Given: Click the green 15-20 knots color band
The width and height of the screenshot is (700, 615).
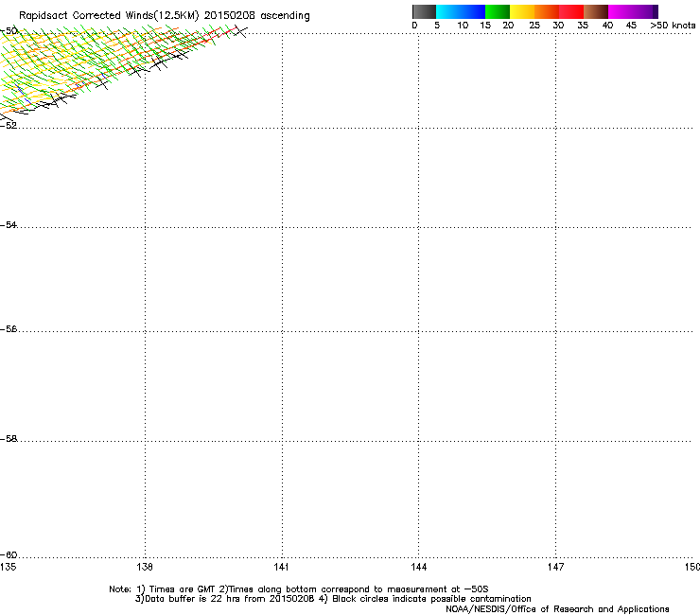Looking at the screenshot, I should [x=498, y=11].
